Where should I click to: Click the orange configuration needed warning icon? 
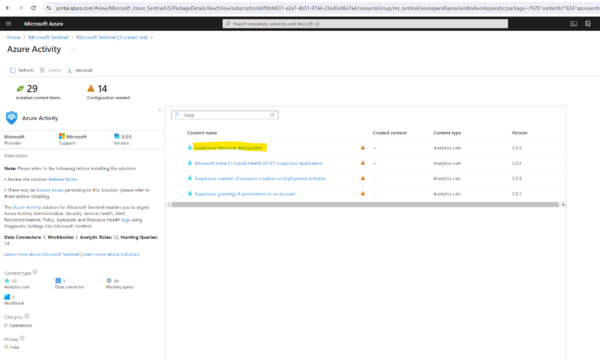point(91,88)
